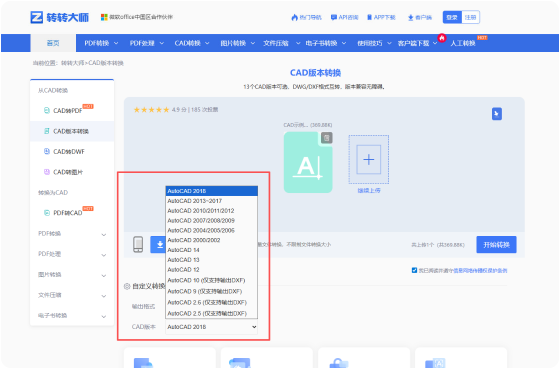Choose AutoCAD 12 option
This screenshot has width=560, height=369.
(211, 270)
